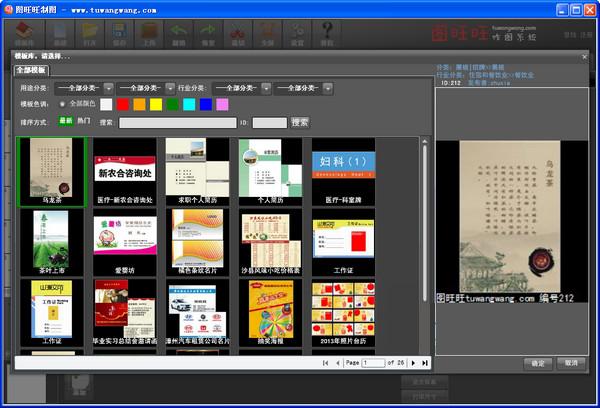This screenshot has height=408, width=600.
Task: Expand the first 用途分类 dropdown
Action: click(107, 87)
